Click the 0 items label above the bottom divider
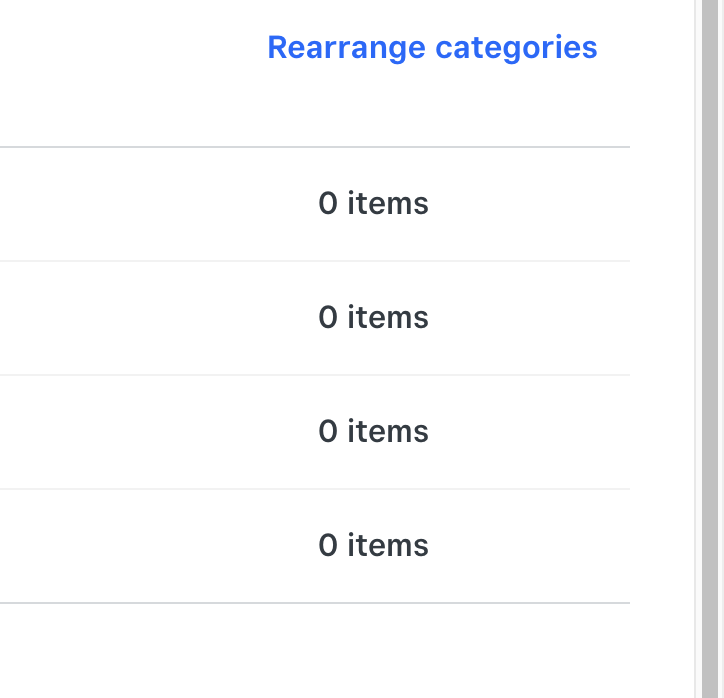 [373, 546]
